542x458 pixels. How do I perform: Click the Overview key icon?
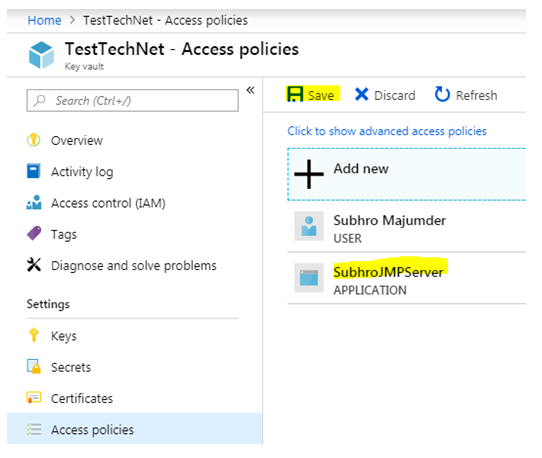[34, 140]
